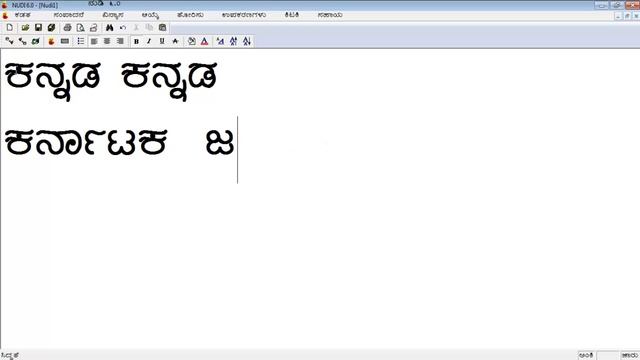
Task: Click the Nudi document icon in the menu bar
Action: [5, 15]
